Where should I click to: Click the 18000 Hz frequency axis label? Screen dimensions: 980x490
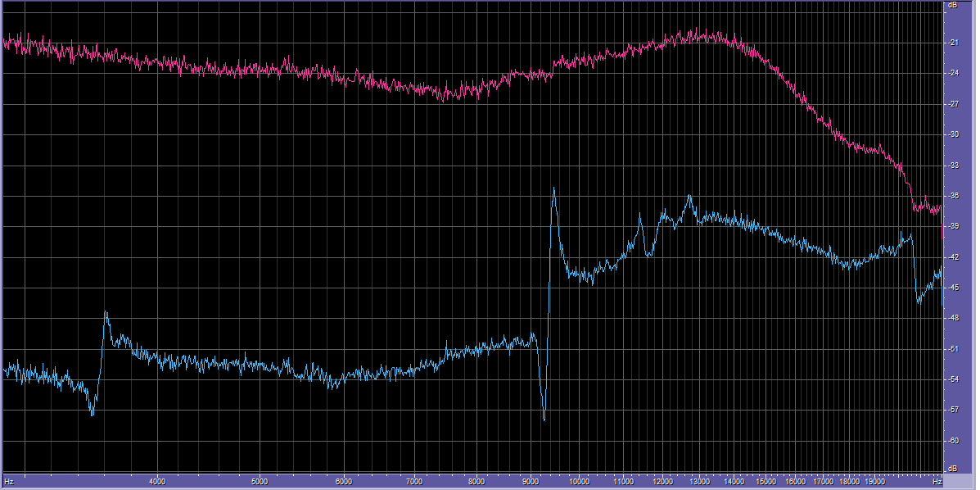pos(850,481)
